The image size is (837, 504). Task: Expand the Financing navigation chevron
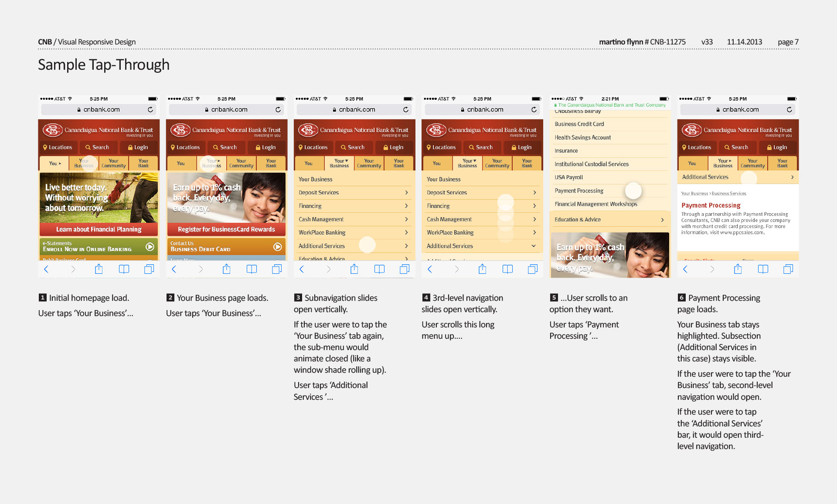click(407, 208)
